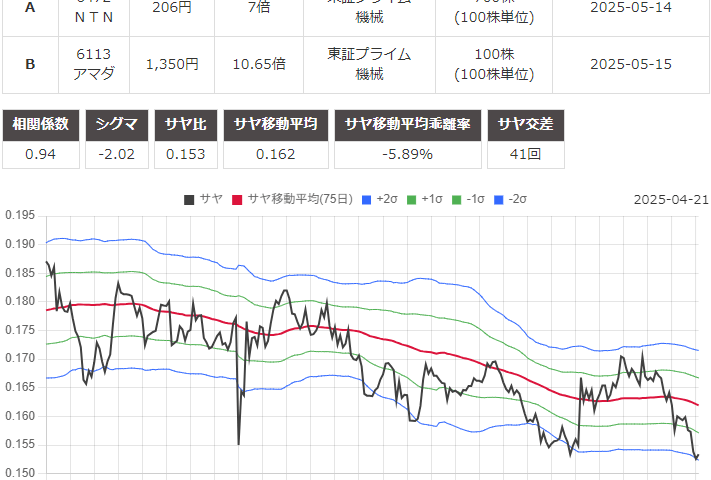The height and width of the screenshot is (480, 711).
Task: Click the -5.89% divergence rate value
Action: [x=407, y=154]
